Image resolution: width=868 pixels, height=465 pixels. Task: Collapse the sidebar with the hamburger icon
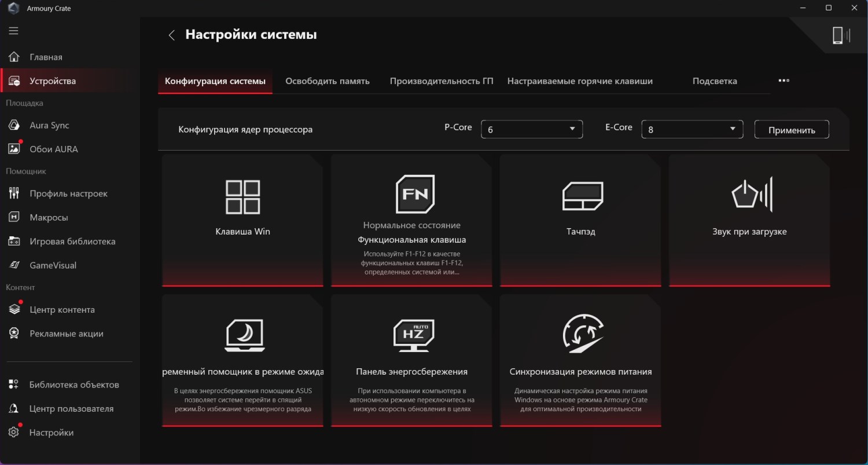(13, 31)
